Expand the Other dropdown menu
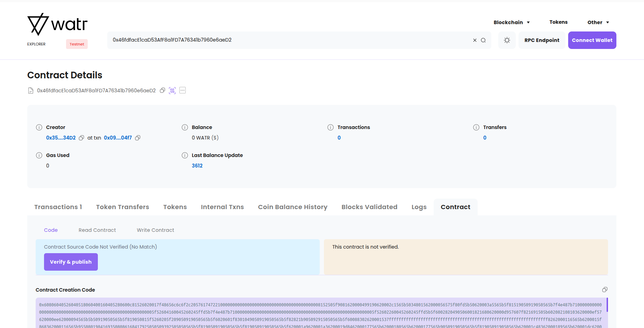The height and width of the screenshot is (328, 644). (598, 22)
